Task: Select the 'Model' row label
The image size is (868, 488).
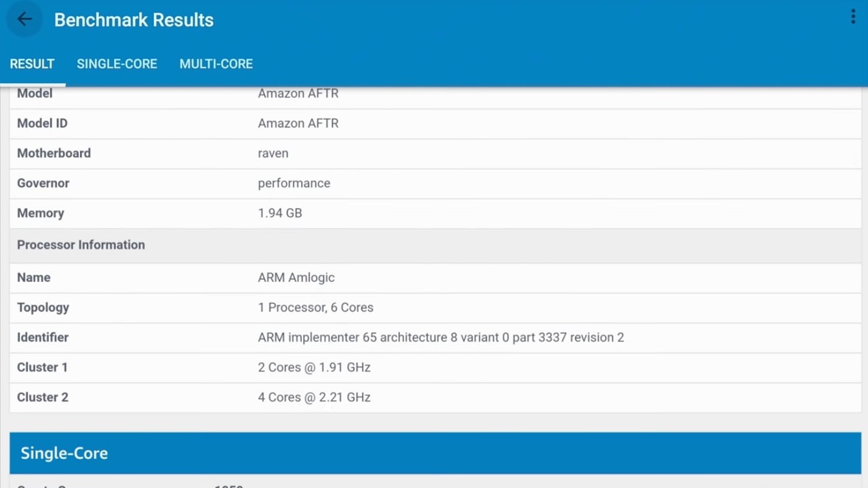Action: pos(35,94)
